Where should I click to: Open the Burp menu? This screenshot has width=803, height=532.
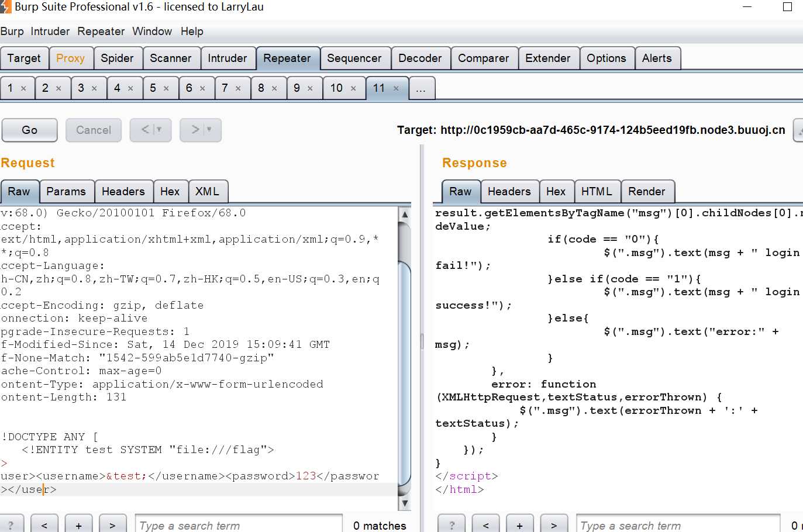coord(12,32)
